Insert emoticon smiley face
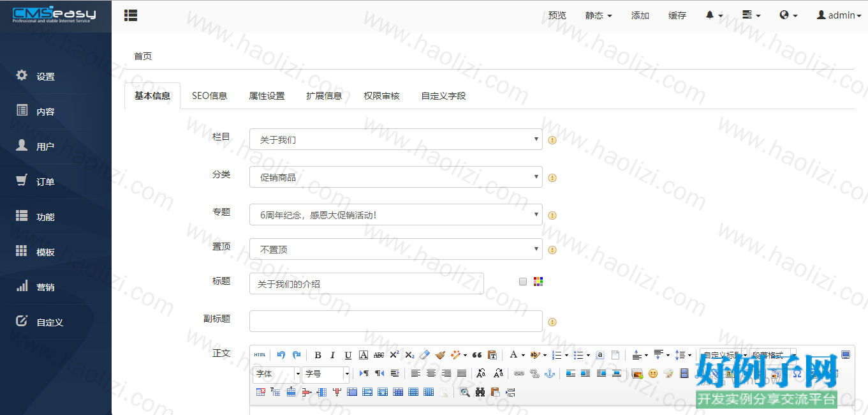Screen dimensions: 868x415 point(653,373)
